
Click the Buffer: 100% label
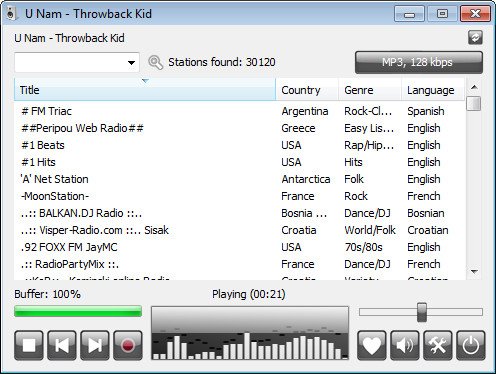coord(47,294)
